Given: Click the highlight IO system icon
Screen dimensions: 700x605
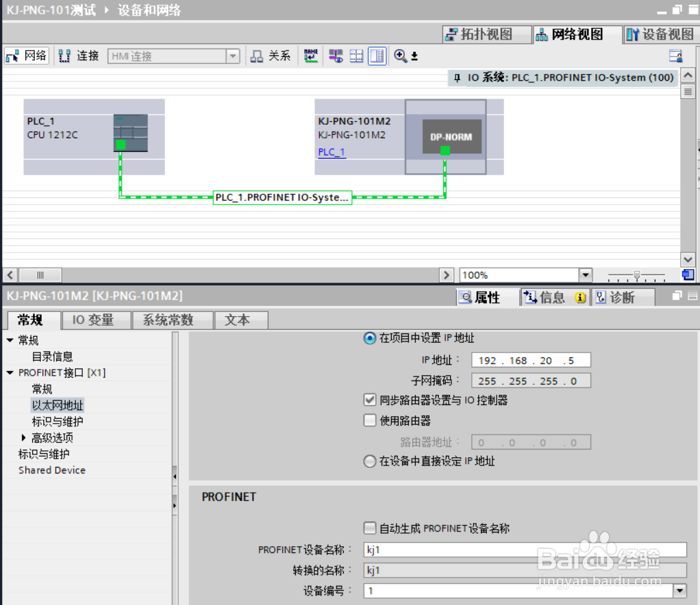Looking at the screenshot, I should tap(336, 55).
